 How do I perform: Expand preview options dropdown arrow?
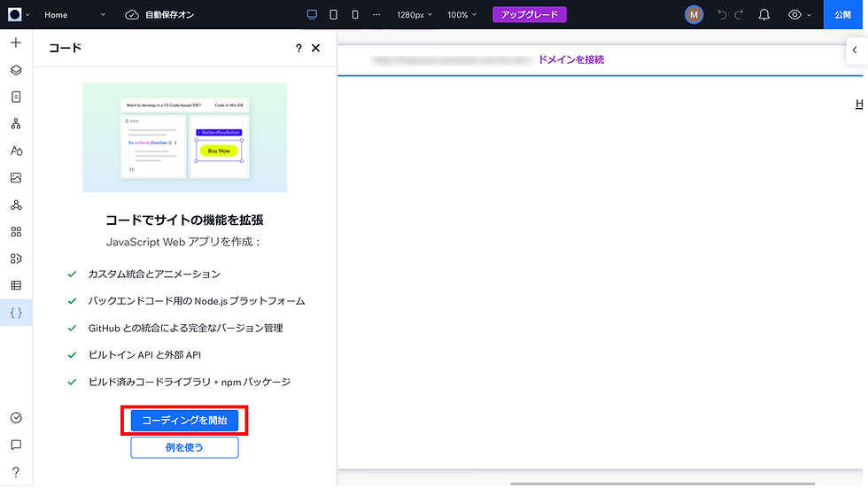(810, 15)
